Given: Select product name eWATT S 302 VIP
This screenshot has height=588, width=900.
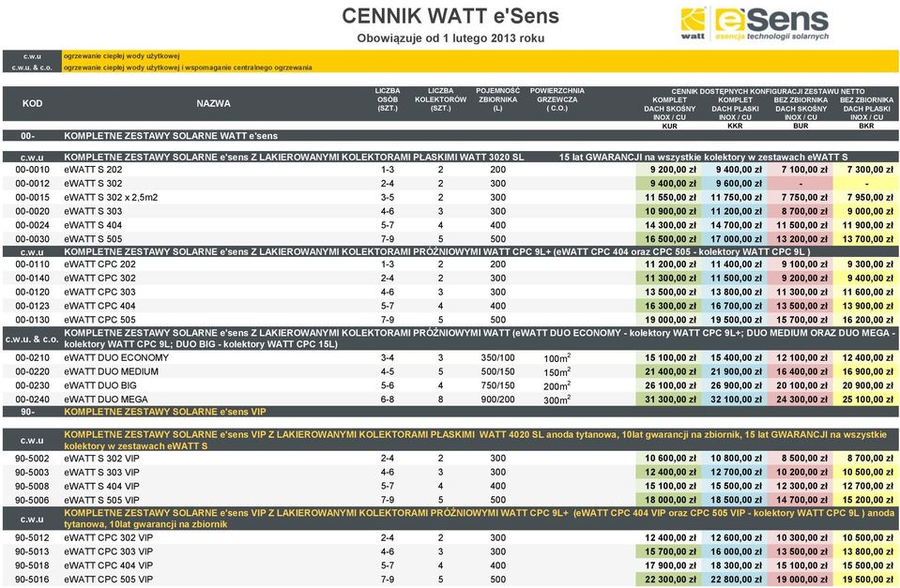Looking at the screenshot, I should [101, 459].
